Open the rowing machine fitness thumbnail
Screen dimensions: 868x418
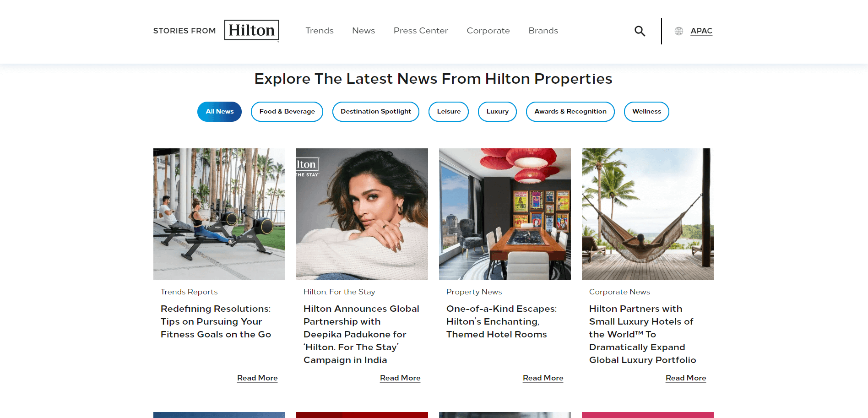pyautogui.click(x=219, y=214)
